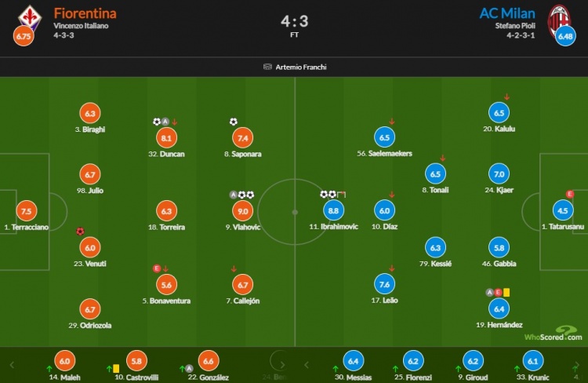
Task: Click the stadium icon beside Artemio Franchi
Action: click(x=267, y=67)
